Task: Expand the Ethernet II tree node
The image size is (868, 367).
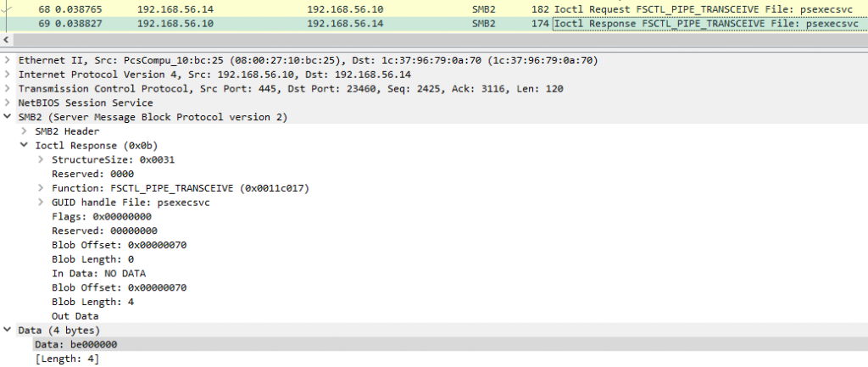Action: click(x=8, y=61)
